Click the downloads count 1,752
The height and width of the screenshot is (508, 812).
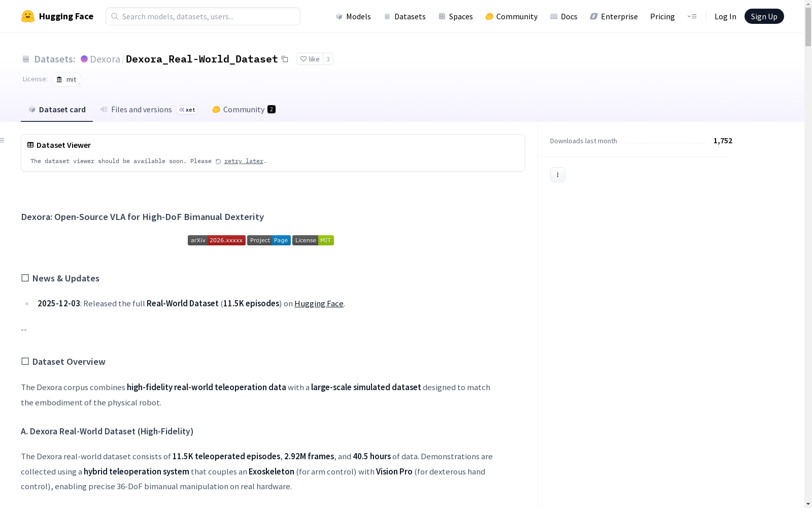[x=723, y=141]
